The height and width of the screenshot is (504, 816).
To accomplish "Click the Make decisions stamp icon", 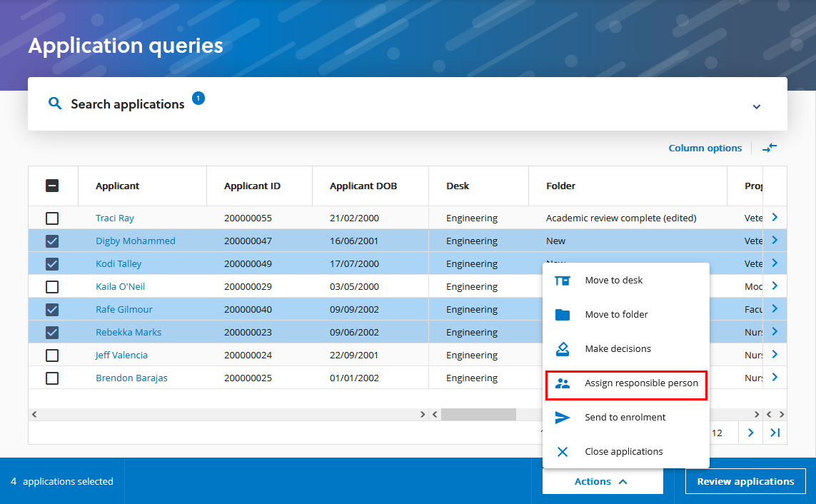I will [563, 349].
